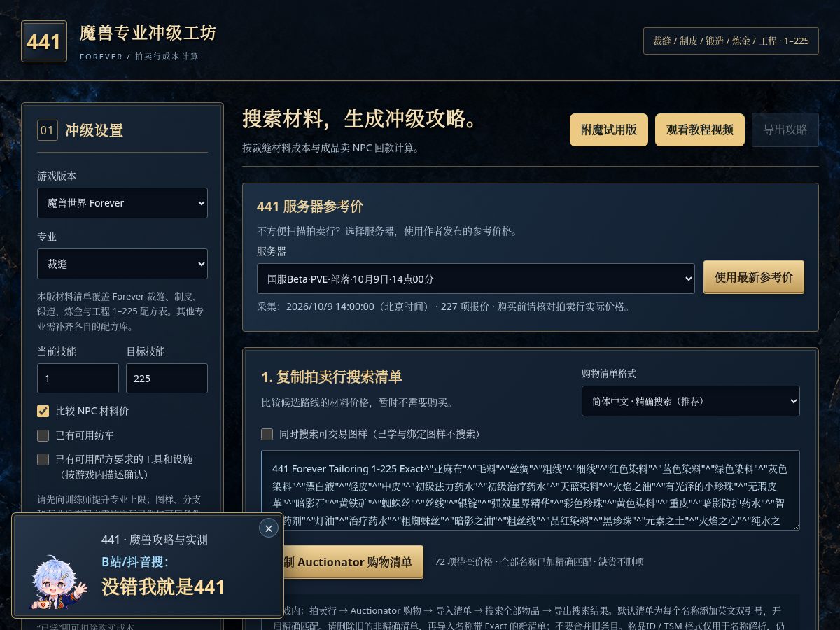Click the 冲级设置 heading
This screenshot has width=840, height=630.
tap(94, 130)
